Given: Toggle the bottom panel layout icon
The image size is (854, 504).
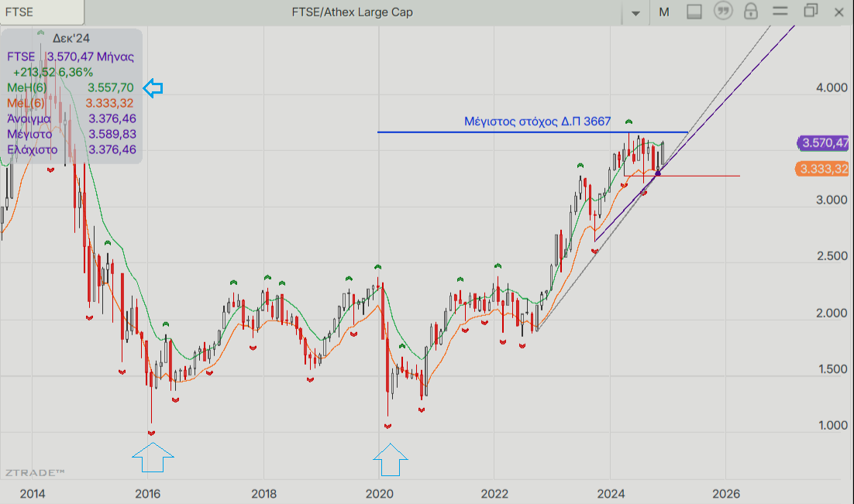Looking at the screenshot, I should pos(694,12).
